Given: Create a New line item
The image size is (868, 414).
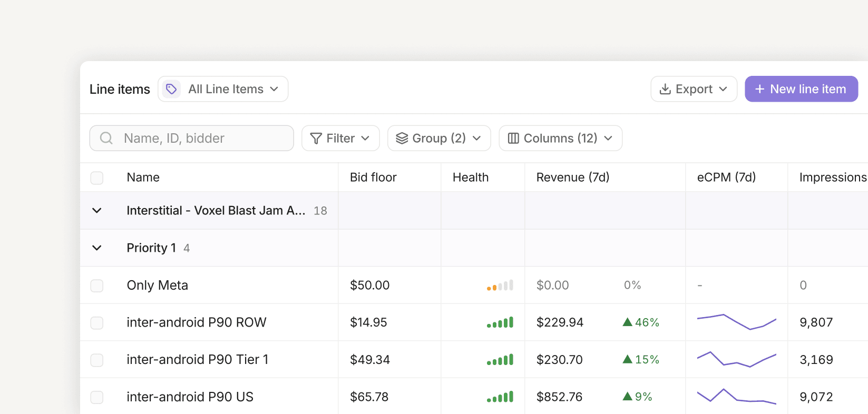Looking at the screenshot, I should [x=801, y=89].
